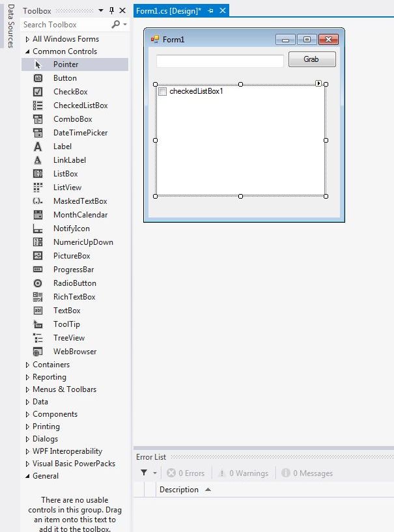Screen dimensions: 394x532
Task: Click the text box beside Grab
Action: tap(220, 61)
